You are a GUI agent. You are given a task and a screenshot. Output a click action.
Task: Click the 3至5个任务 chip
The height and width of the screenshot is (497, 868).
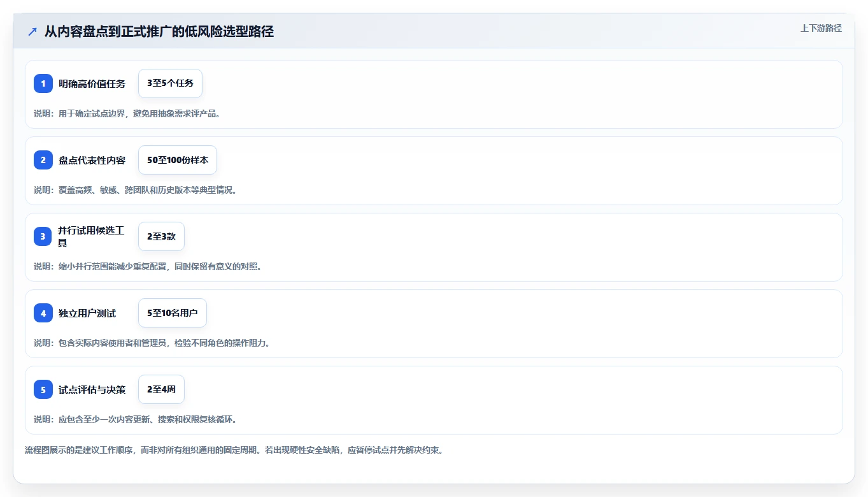(x=170, y=83)
